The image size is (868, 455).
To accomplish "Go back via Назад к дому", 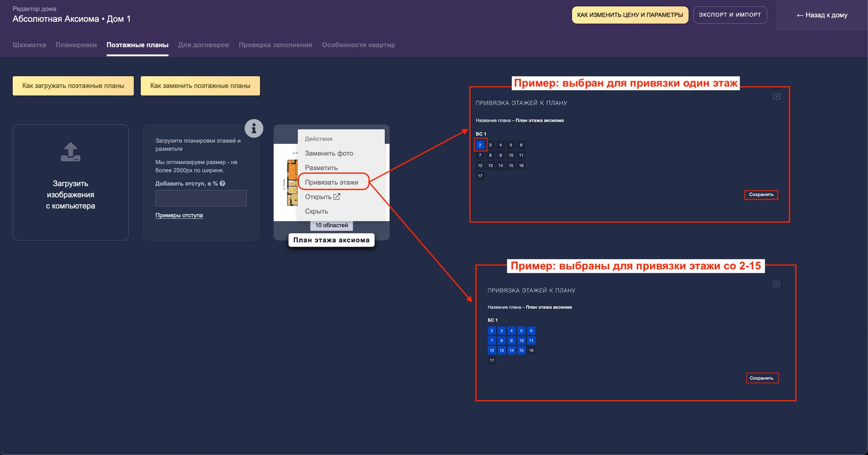I will pos(822,15).
